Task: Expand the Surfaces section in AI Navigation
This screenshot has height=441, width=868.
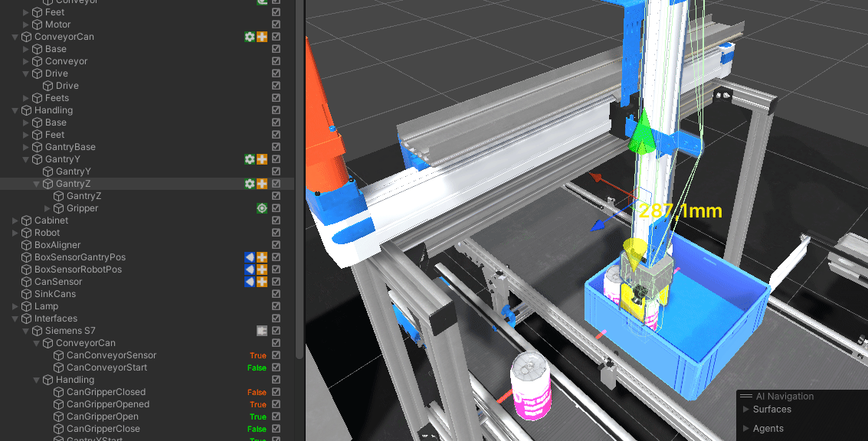Action: tap(746, 410)
